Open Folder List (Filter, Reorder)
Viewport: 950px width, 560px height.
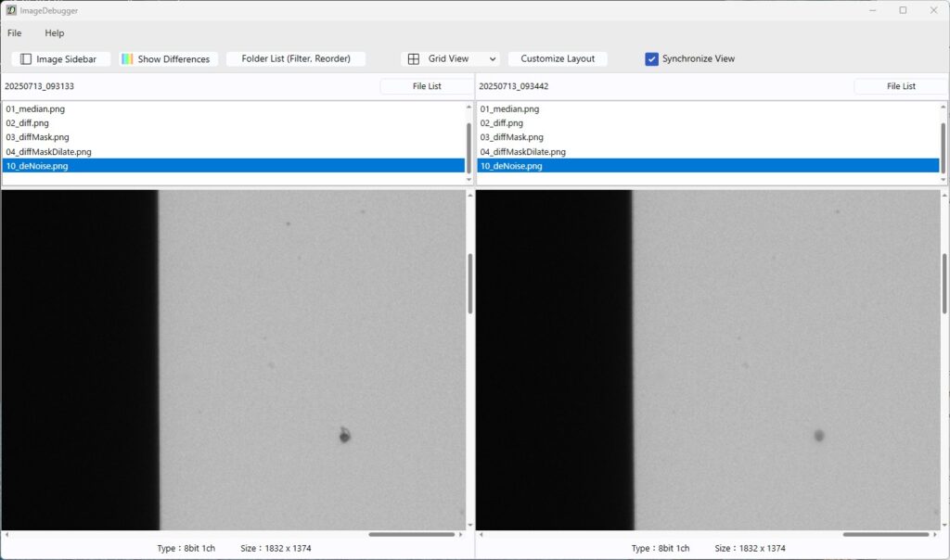[296, 59]
